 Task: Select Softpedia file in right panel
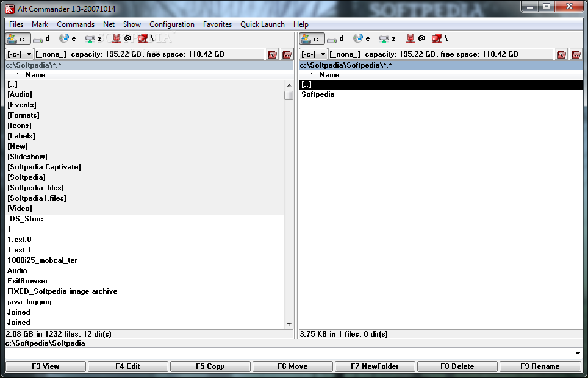pos(441,94)
